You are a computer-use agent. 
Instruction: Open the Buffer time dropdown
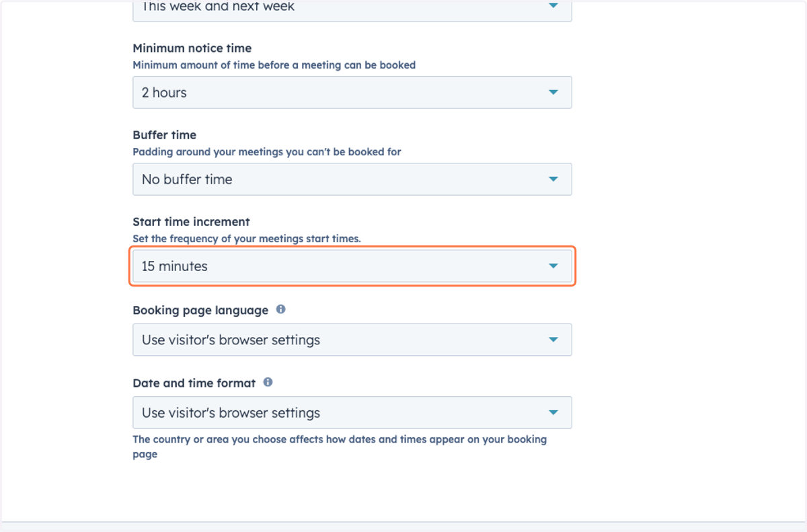(x=352, y=179)
